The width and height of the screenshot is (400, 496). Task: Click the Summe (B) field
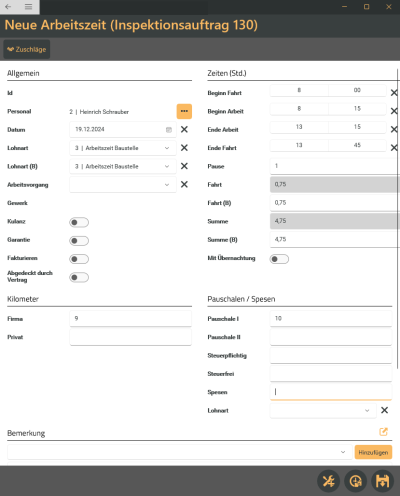click(334, 239)
